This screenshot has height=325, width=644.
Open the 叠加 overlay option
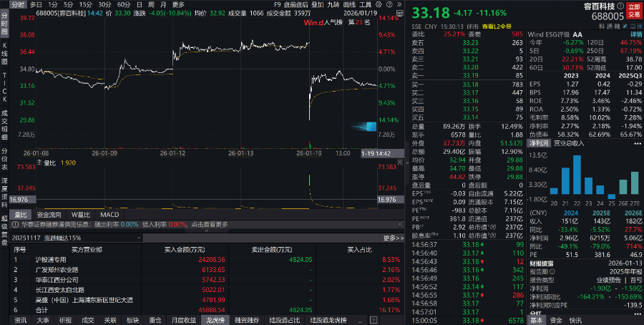pyautogui.click(x=317, y=4)
